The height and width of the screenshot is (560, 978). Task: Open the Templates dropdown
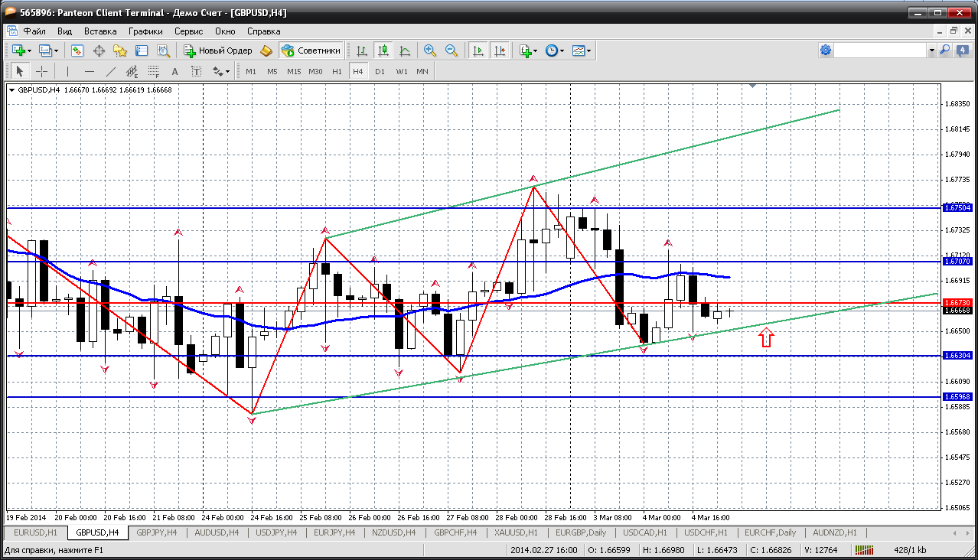tap(582, 50)
